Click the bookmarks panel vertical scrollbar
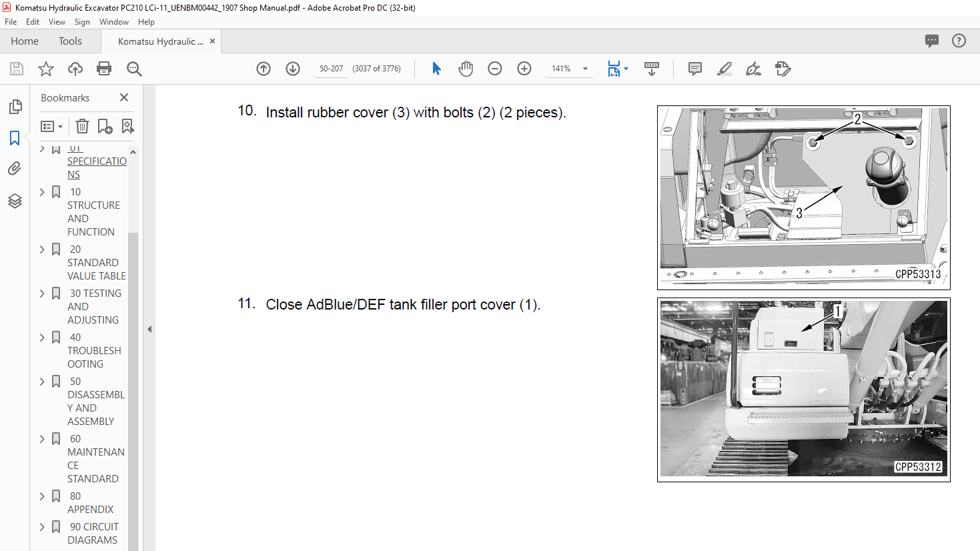This screenshot has height=551, width=980. tap(133, 391)
